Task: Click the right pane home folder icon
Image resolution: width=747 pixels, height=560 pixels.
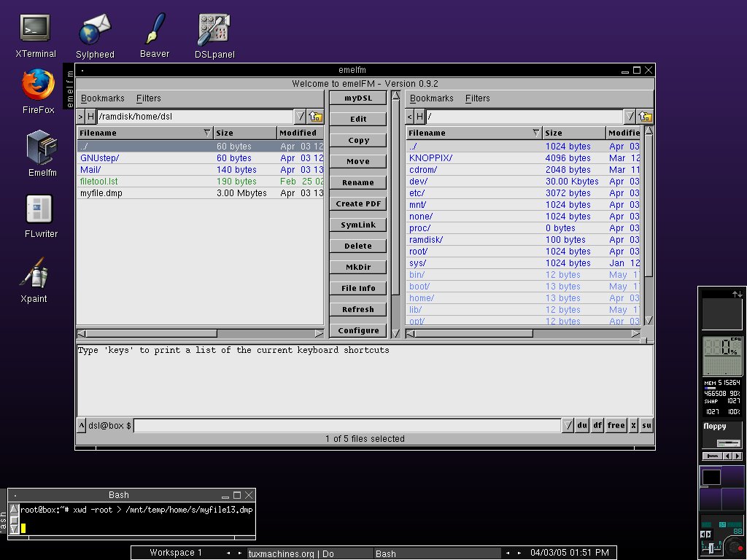Action: pyautogui.click(x=645, y=116)
